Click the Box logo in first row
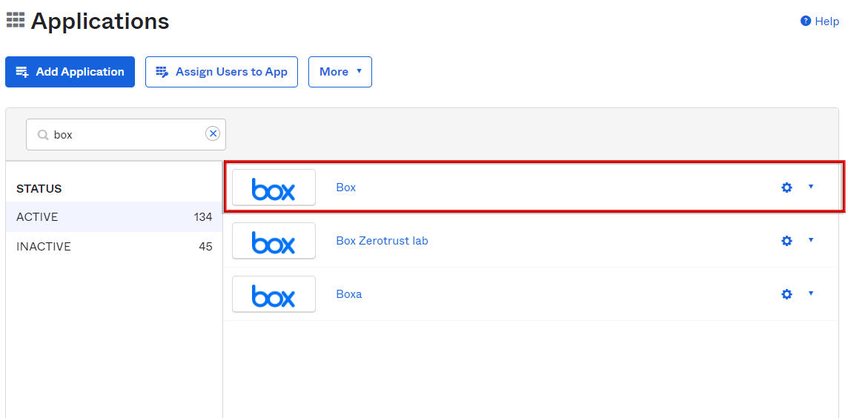The image size is (868, 418). (x=274, y=188)
